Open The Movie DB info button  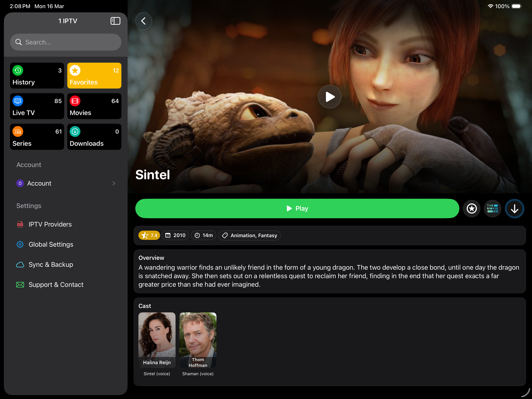(x=493, y=209)
